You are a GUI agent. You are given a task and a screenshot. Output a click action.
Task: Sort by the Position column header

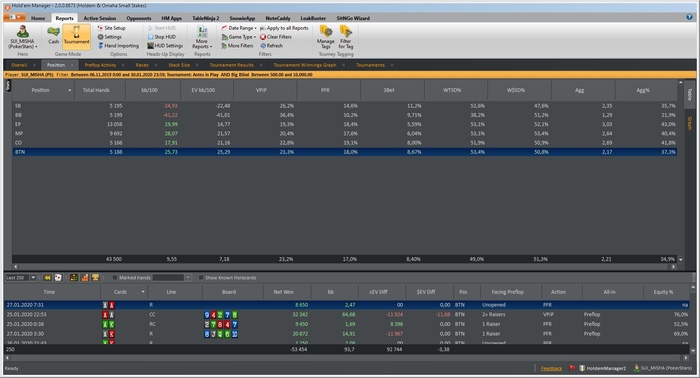point(43,90)
